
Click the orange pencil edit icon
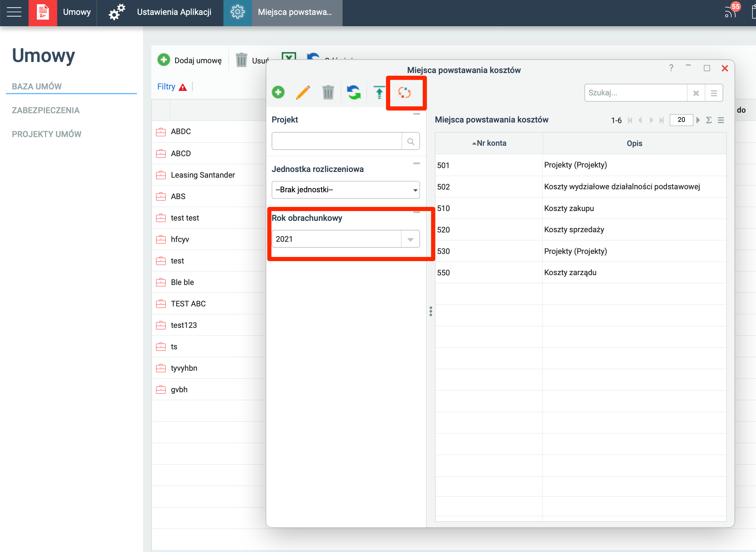(303, 92)
